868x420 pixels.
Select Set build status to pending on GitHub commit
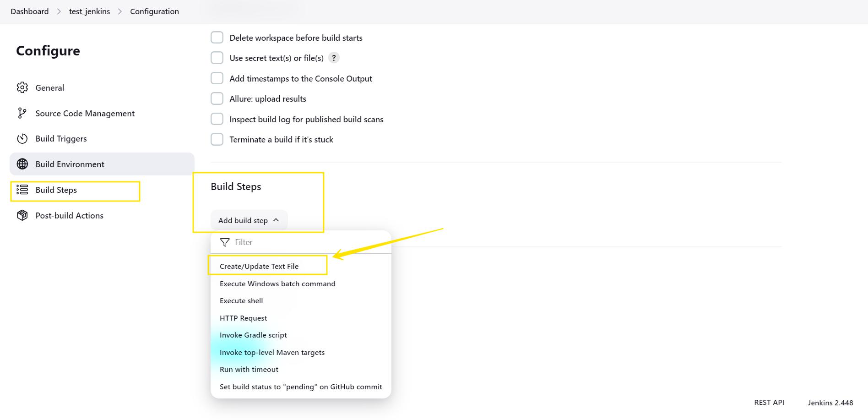point(300,387)
